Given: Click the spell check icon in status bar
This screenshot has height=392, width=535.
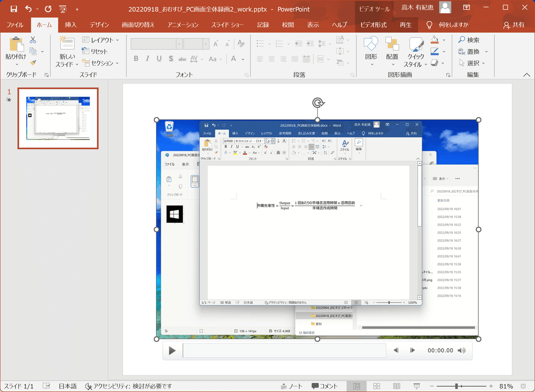Looking at the screenshot, I should point(47,386).
